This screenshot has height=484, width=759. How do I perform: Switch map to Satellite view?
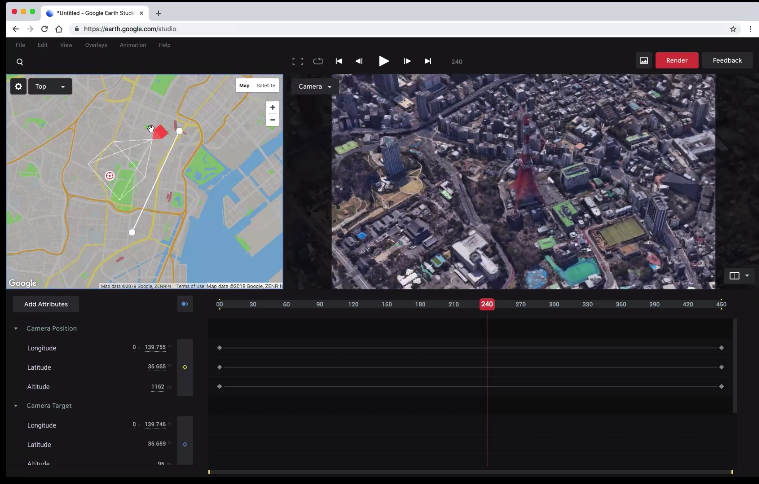coord(266,86)
